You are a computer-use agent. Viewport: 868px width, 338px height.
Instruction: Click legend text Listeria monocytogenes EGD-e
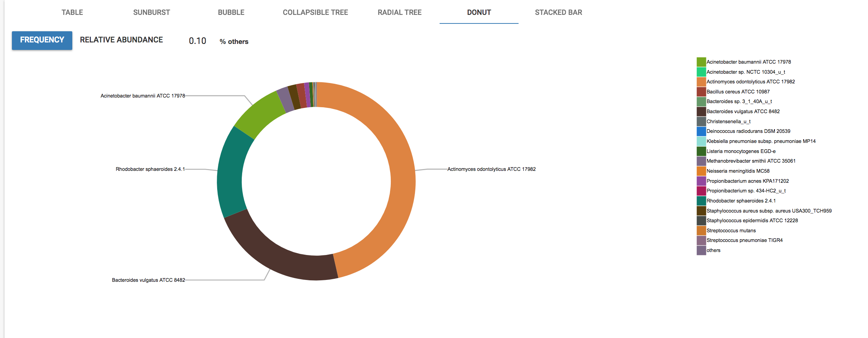pos(741,151)
